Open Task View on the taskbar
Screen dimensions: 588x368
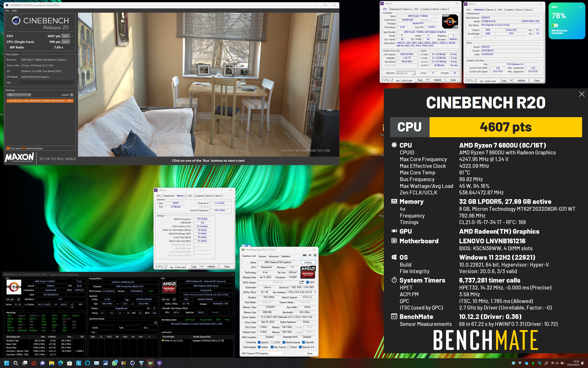(24, 363)
